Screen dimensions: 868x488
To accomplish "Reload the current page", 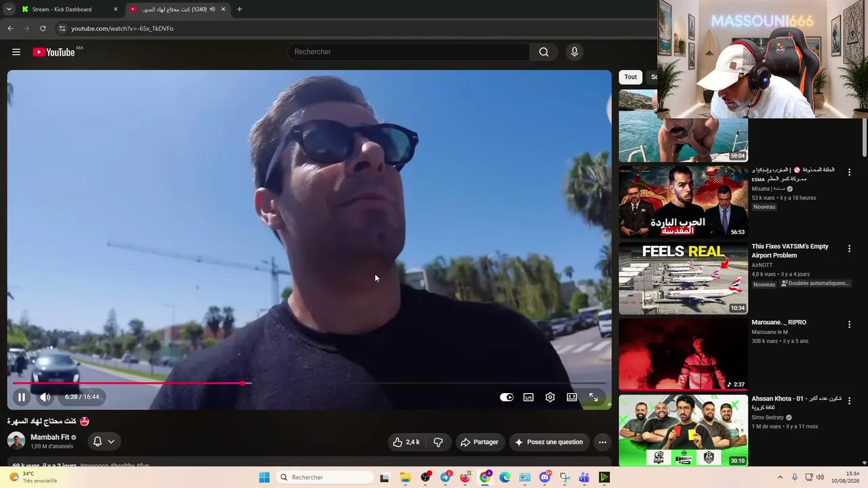I will 43,28.
